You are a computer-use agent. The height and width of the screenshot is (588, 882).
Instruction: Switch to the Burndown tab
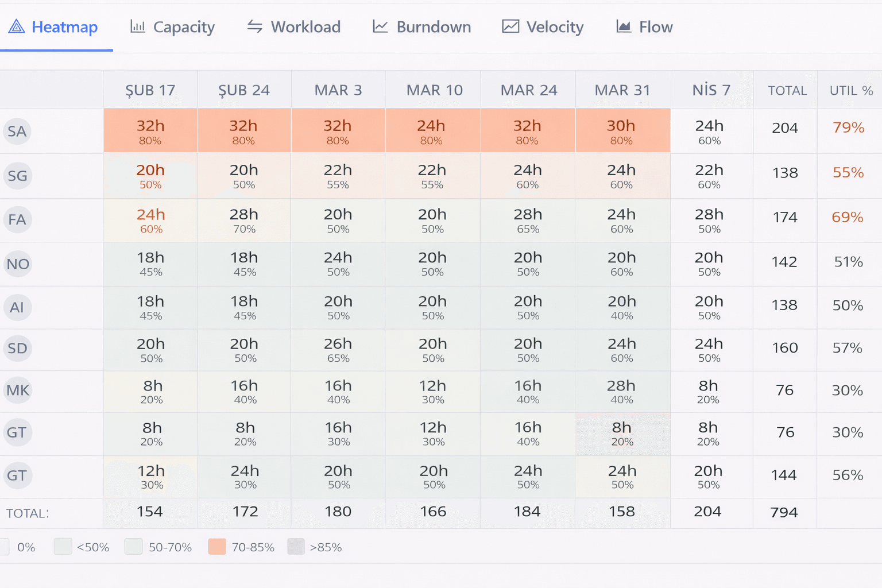pos(422,27)
